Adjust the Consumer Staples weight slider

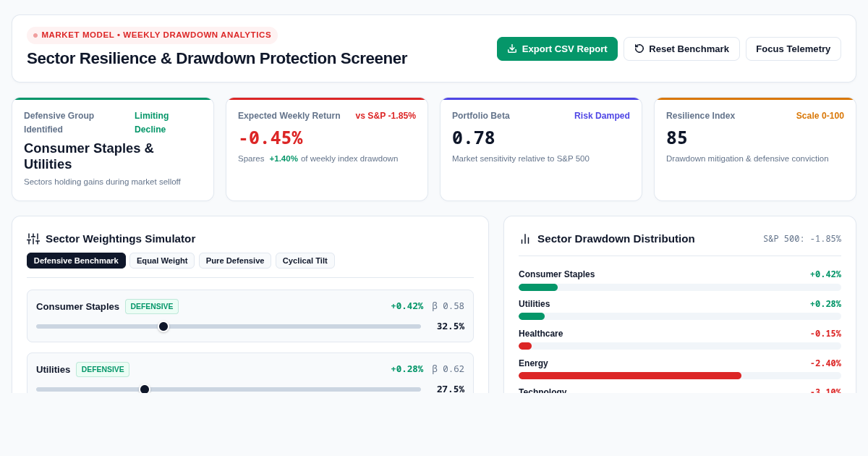(x=229, y=326)
